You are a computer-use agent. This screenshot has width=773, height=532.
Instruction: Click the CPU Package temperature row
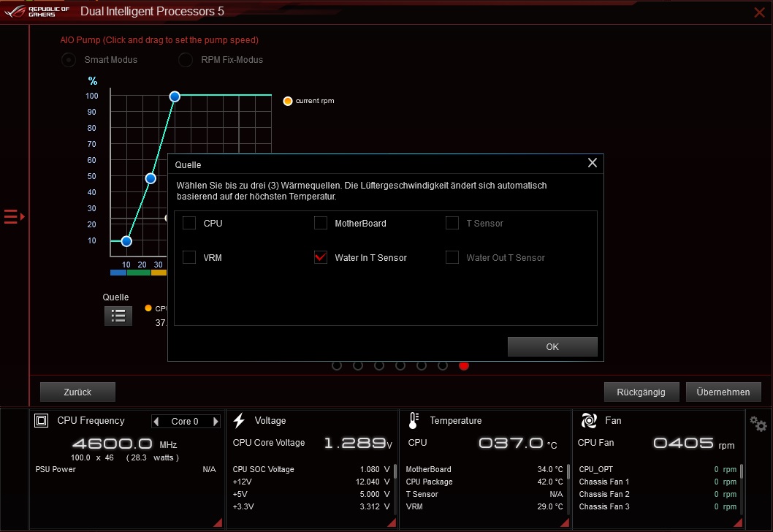[x=484, y=482]
